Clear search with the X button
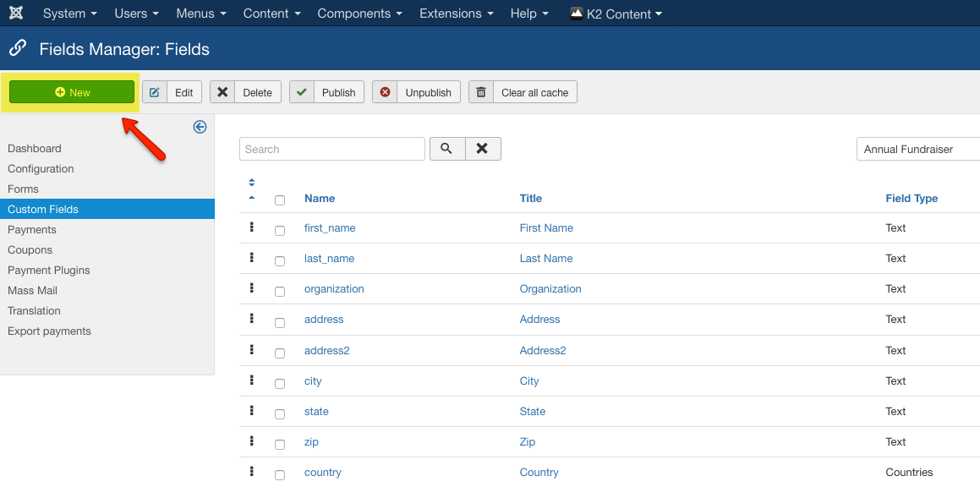The height and width of the screenshot is (487, 980). 482,149
